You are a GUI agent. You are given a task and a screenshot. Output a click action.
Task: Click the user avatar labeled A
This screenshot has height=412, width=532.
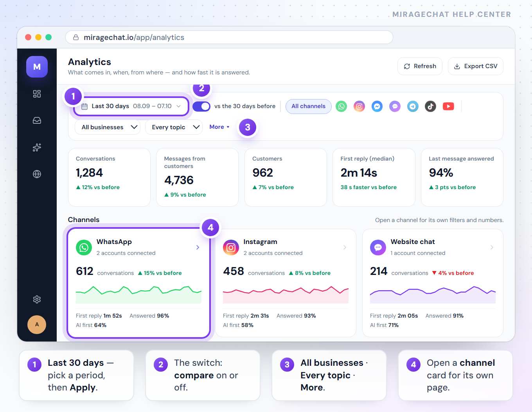[x=37, y=324]
